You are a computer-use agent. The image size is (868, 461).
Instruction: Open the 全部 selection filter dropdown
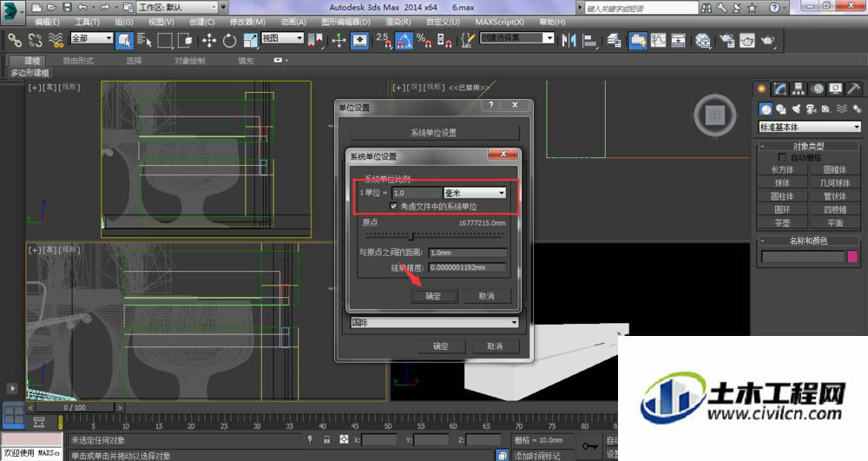[92, 38]
